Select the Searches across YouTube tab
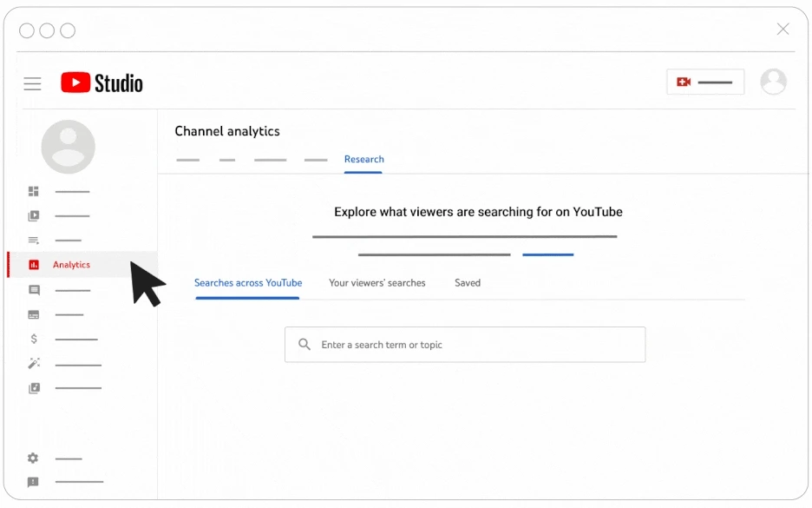 coord(248,283)
